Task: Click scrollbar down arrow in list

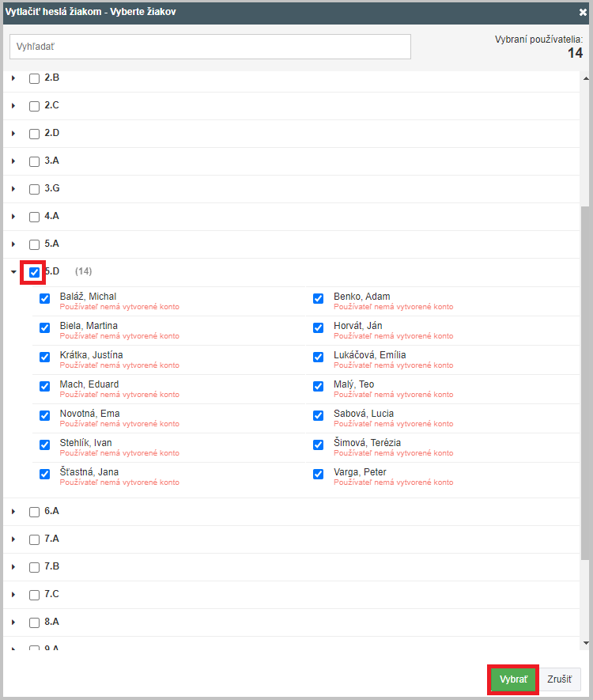Action: point(585,643)
